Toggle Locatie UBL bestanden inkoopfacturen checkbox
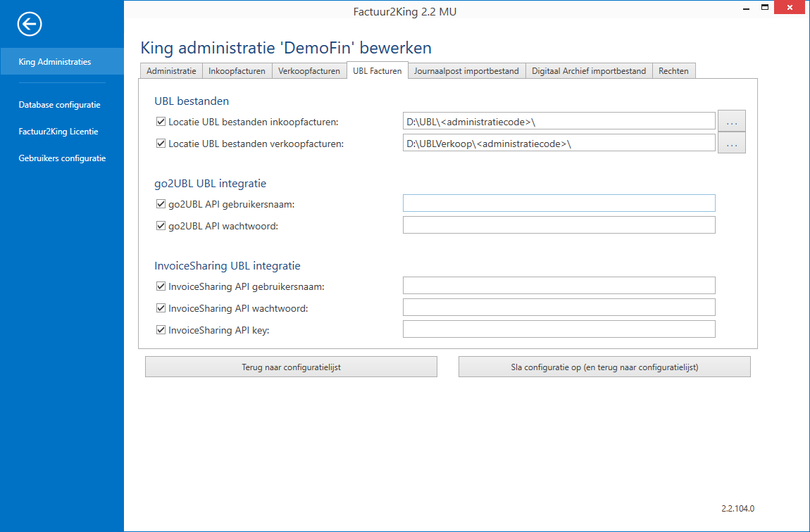 [x=161, y=122]
